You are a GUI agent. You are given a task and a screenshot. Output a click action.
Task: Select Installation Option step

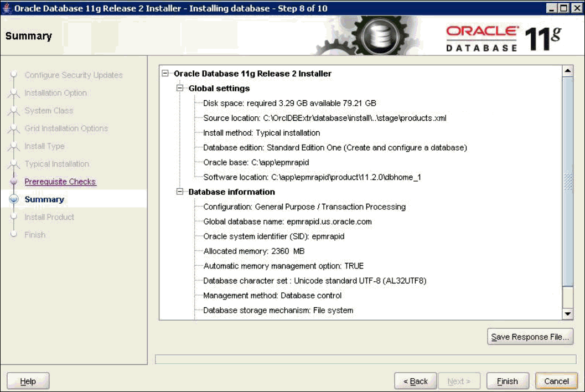[x=55, y=93]
